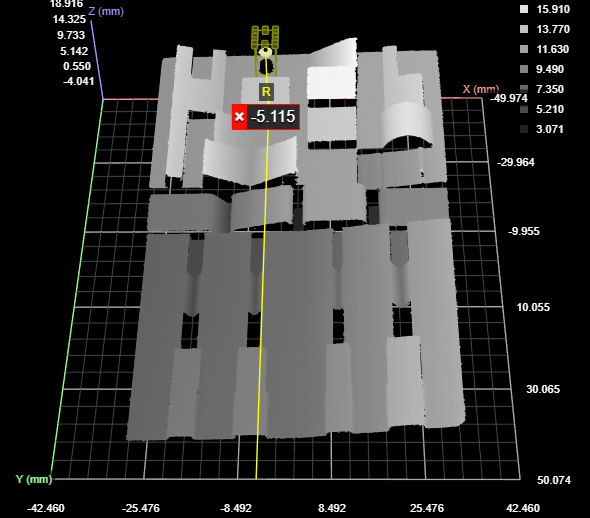Click the X (mm) axis label
The height and width of the screenshot is (518, 590).
coord(481,89)
